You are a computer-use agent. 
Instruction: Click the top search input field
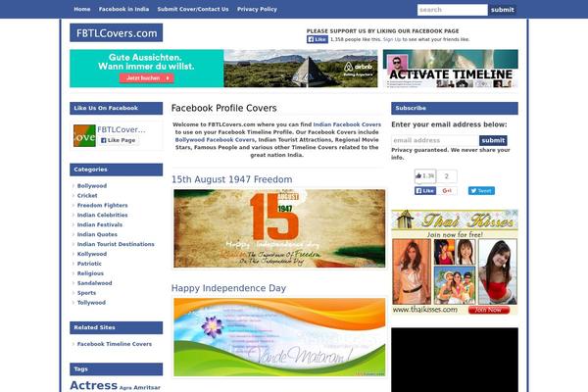(452, 10)
